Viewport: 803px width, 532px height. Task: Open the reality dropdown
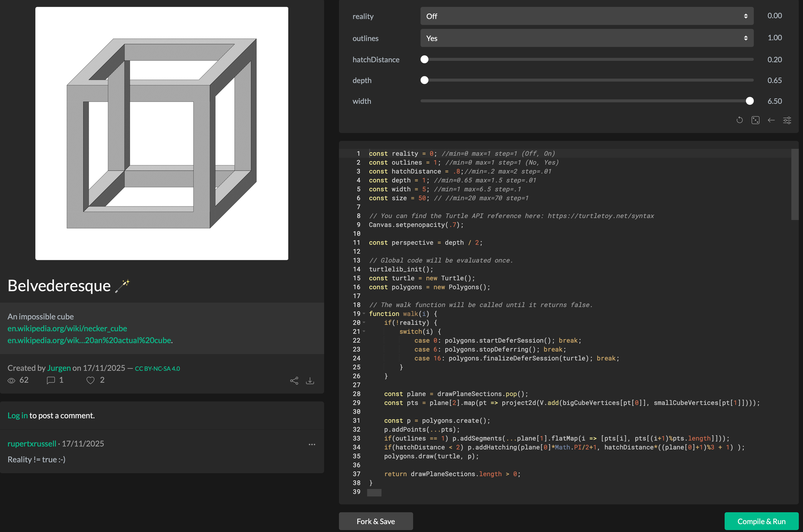[x=587, y=16]
